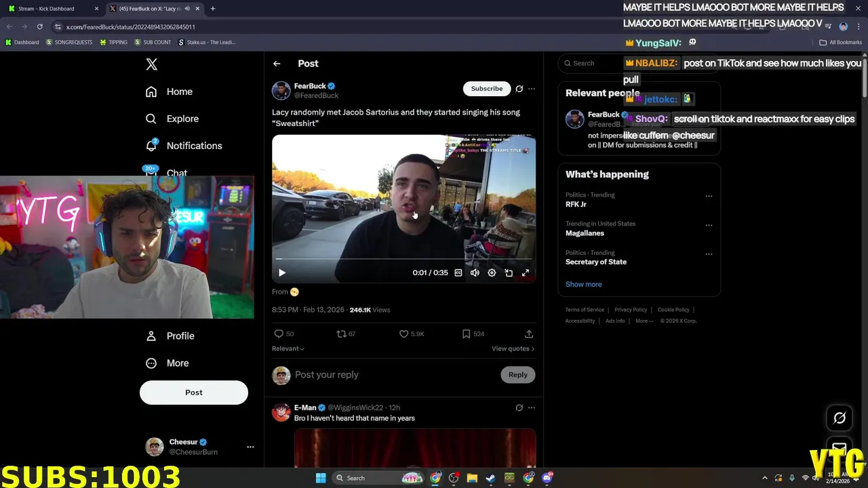Click the Reply button
868x488 pixels.
[518, 375]
